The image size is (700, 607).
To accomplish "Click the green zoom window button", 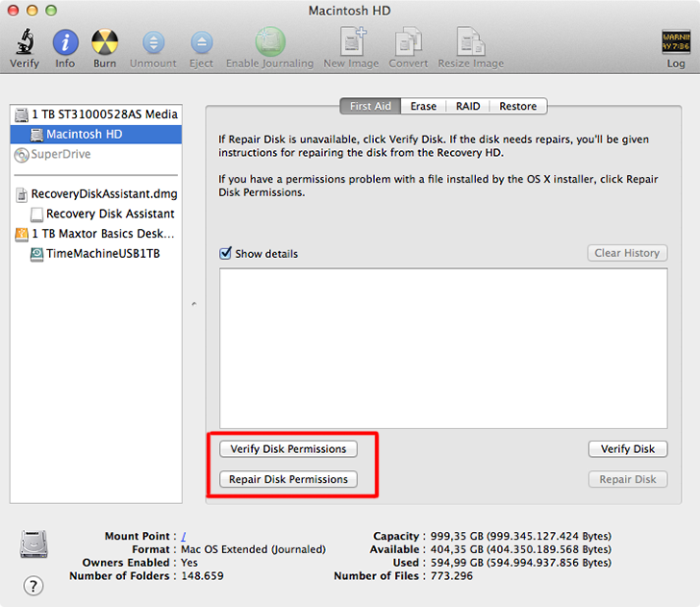I will 51,11.
